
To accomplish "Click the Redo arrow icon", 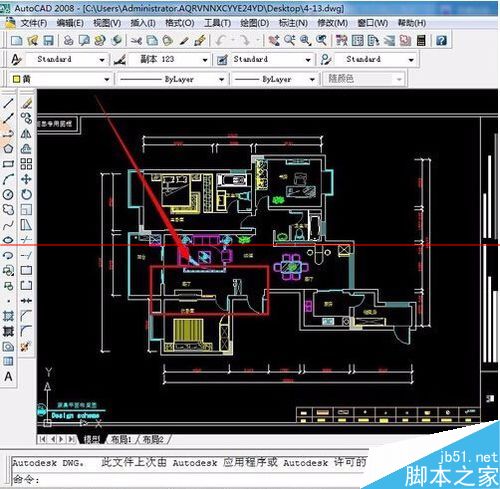I will [x=245, y=41].
